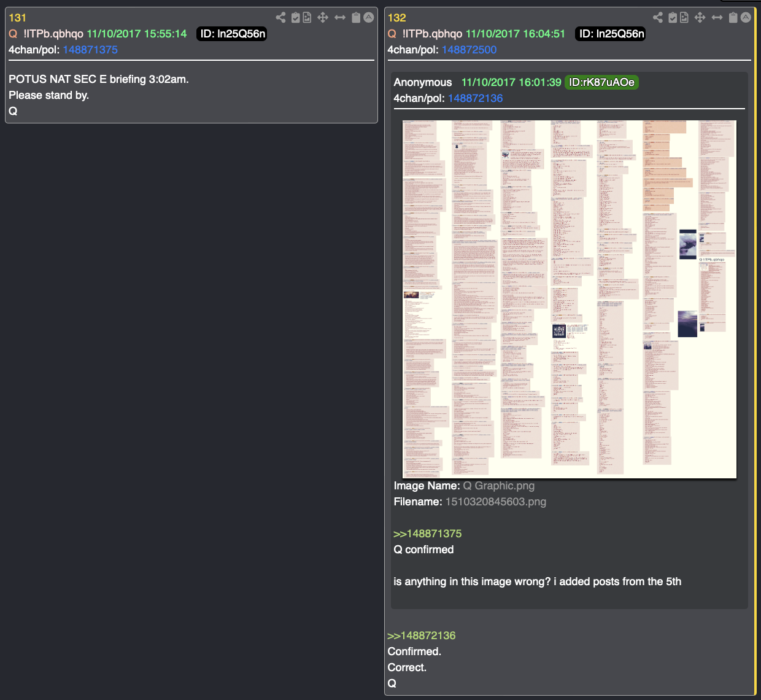Screen dimensions: 761x700
Task: Click the horizontal double-arrow icon on post 132
Action: 717,17
